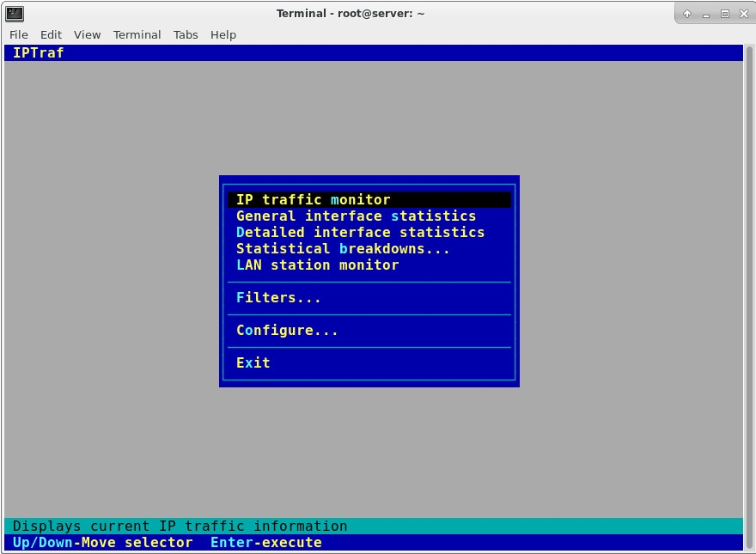Choose Exit in the IPTraf menu

pyautogui.click(x=369, y=363)
